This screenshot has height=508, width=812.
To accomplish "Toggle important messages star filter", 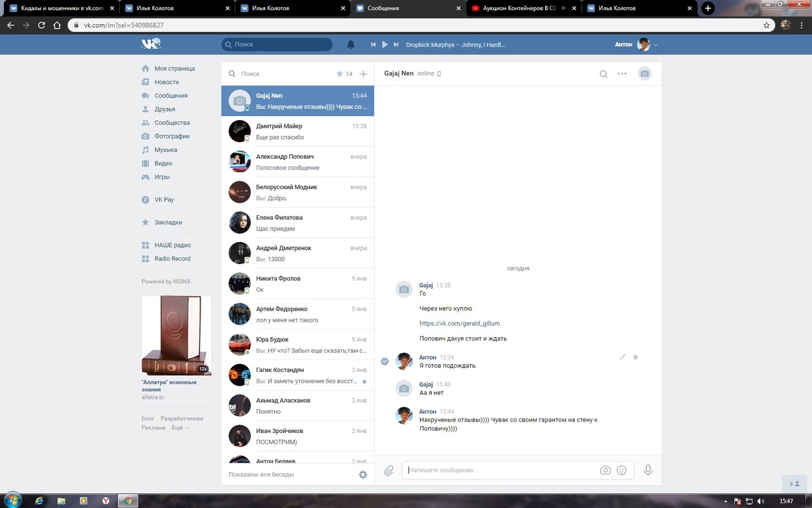I will pyautogui.click(x=340, y=74).
